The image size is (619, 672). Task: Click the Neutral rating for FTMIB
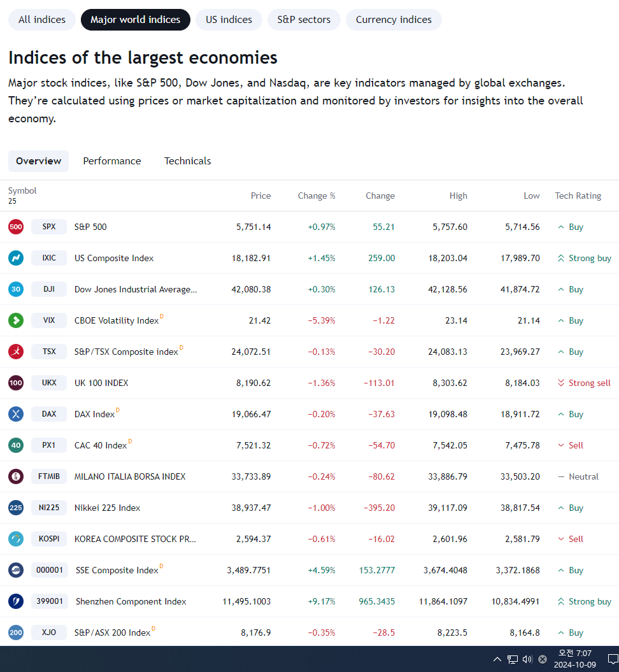click(x=578, y=477)
